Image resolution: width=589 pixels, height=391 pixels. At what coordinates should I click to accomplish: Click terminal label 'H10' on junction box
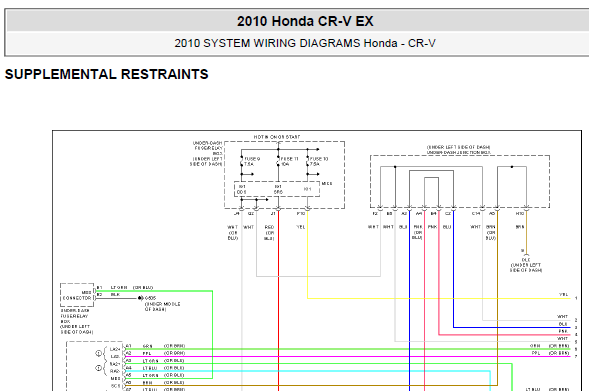[x=520, y=213]
